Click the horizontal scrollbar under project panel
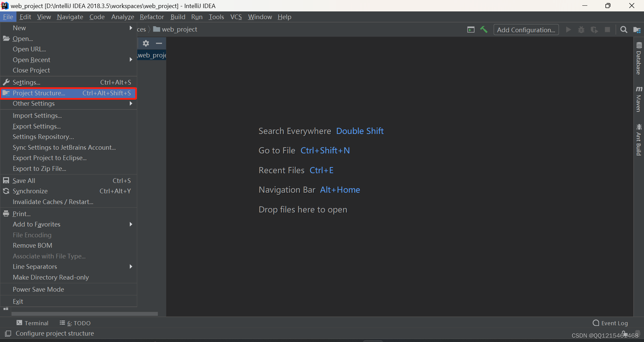 (85, 314)
